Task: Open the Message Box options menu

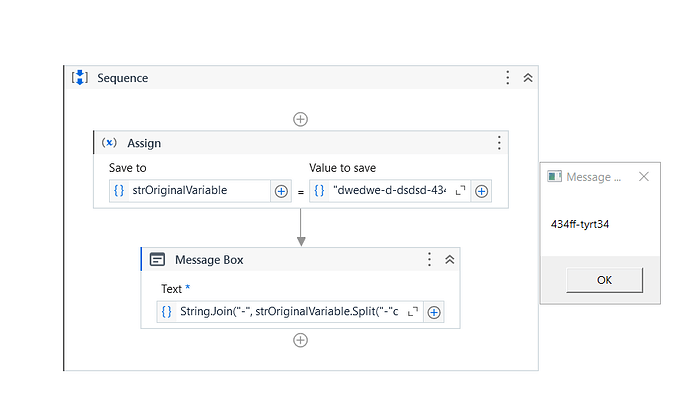Action: (x=430, y=259)
